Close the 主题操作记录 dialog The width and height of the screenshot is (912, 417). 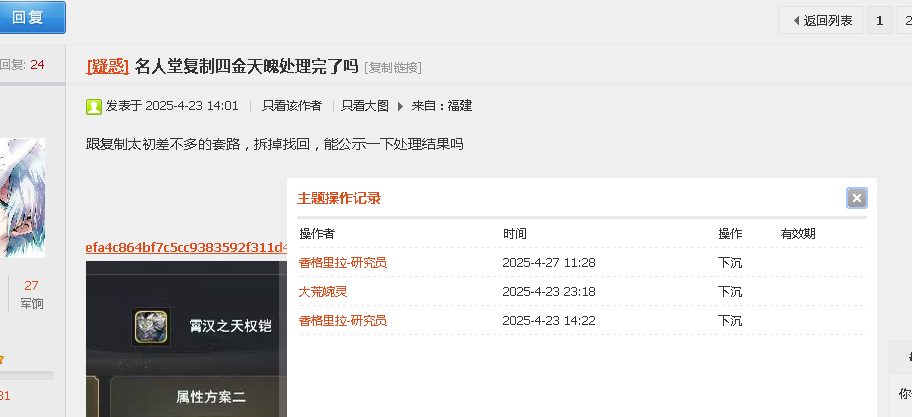pos(856,198)
